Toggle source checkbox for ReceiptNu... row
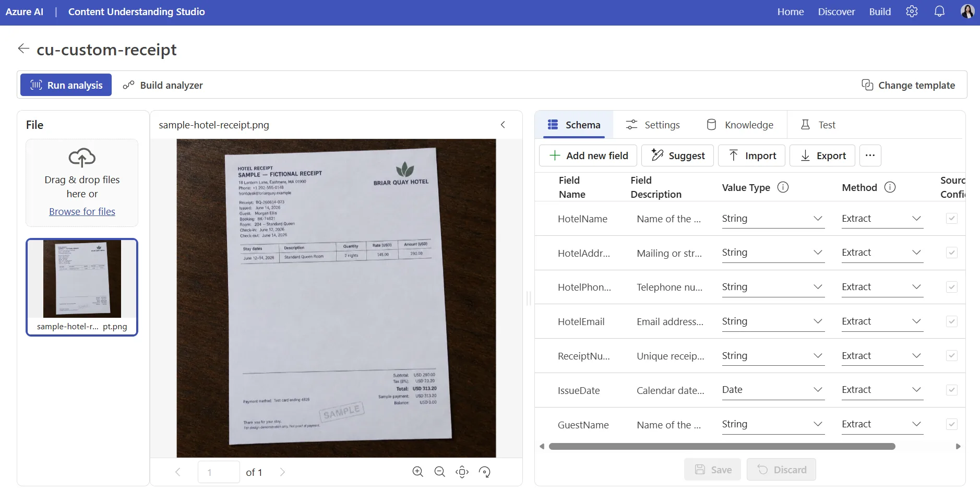This screenshot has height=491, width=980. pyautogui.click(x=952, y=356)
